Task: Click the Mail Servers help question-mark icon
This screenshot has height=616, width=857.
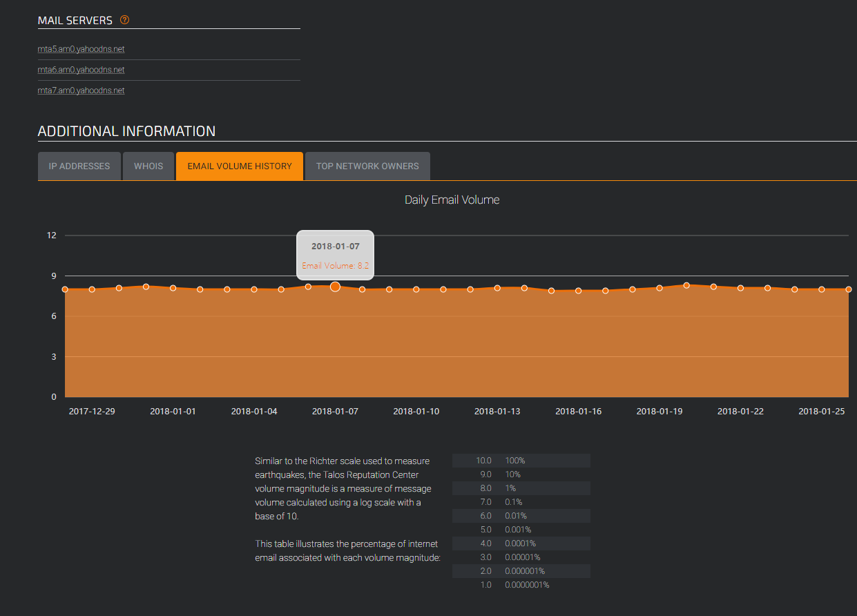Action: pos(124,20)
